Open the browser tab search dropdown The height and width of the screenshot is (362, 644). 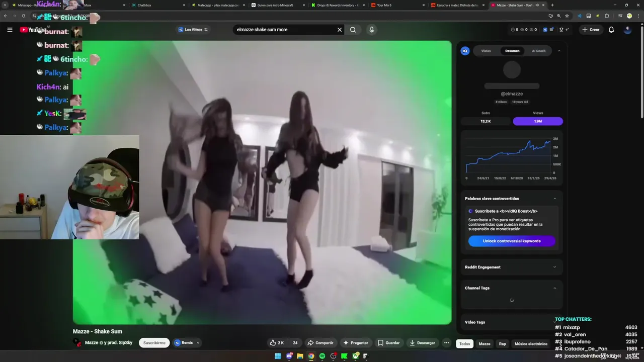pos(5,5)
